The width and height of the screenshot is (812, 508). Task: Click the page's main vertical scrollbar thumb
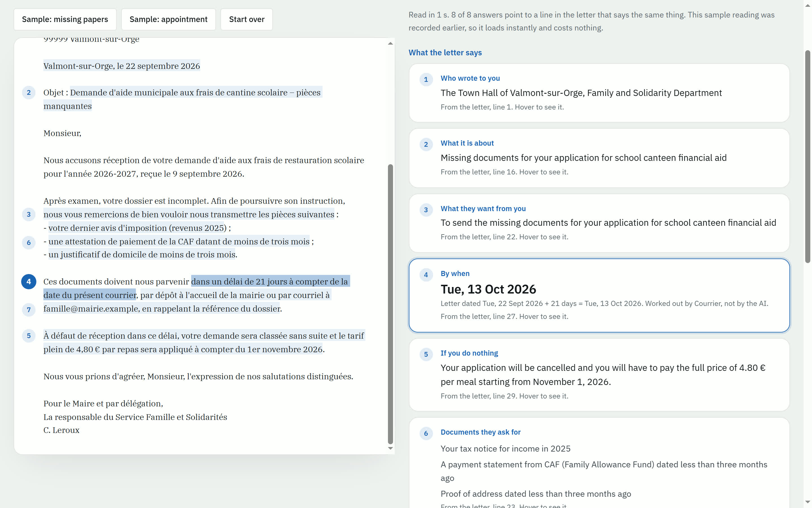pyautogui.click(x=808, y=157)
